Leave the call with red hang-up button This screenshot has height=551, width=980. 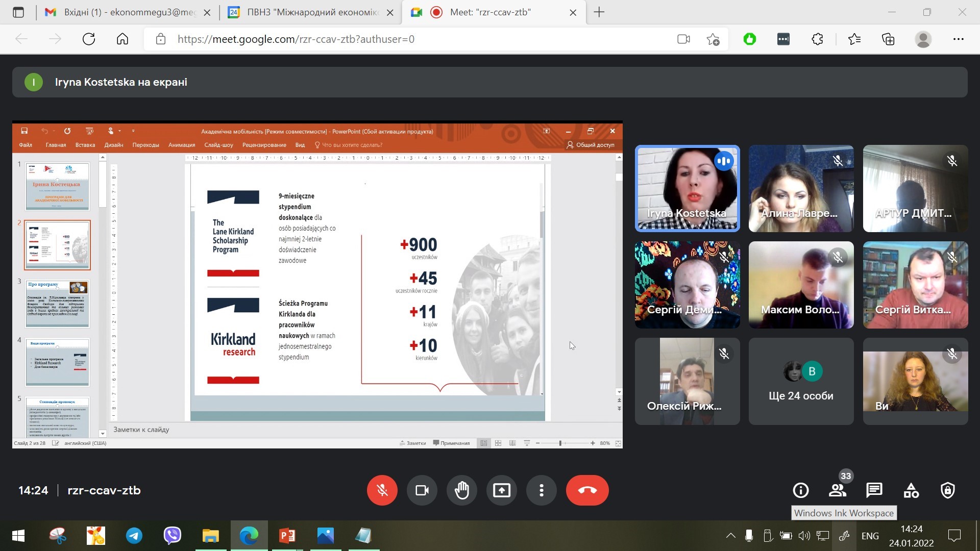[587, 490]
